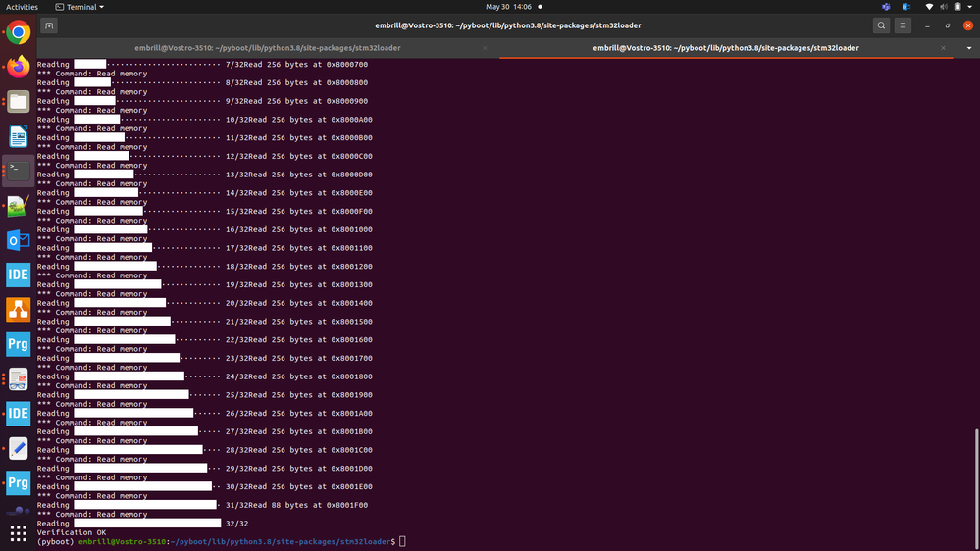980x551 pixels.
Task: Open the terminal hamburger menu
Action: (x=903, y=25)
